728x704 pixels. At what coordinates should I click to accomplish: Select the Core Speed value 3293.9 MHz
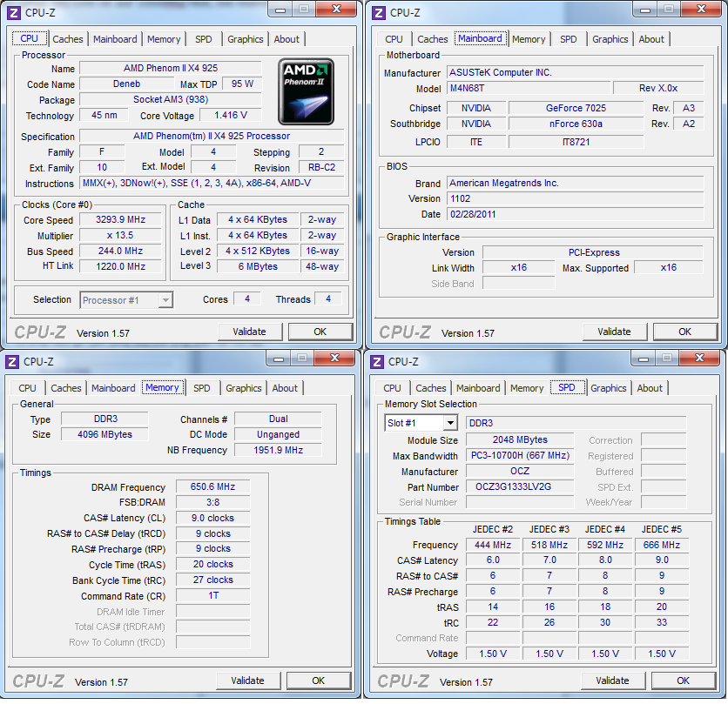pos(120,219)
